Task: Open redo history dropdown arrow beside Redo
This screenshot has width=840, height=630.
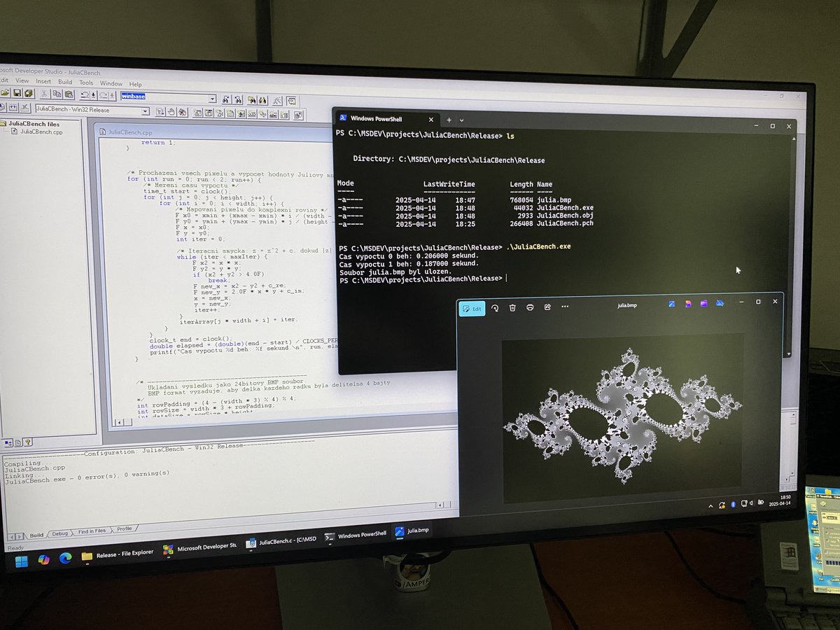Action: click(112, 96)
